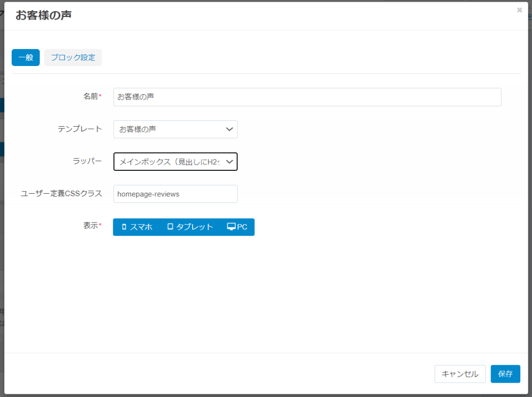Open the ラッパー dropdown
Screen dimensions: 532x397
coord(175,162)
